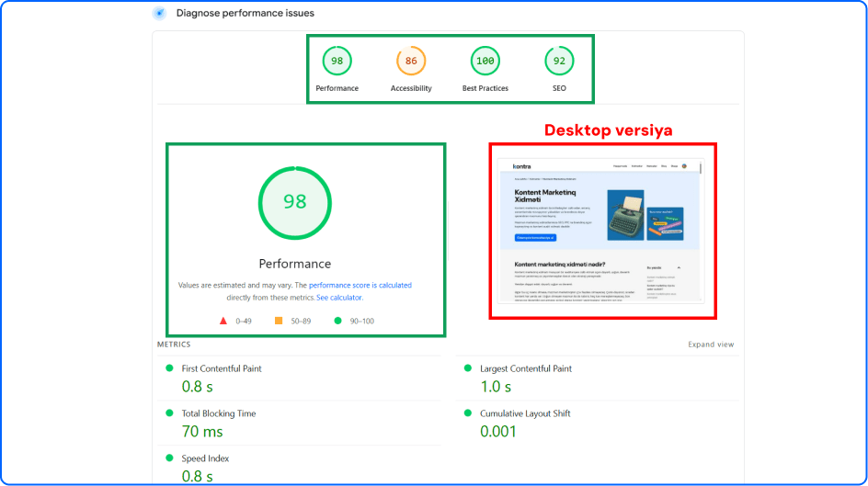
Task: Open the desktop page screenshot thumbnail
Action: coord(600,230)
